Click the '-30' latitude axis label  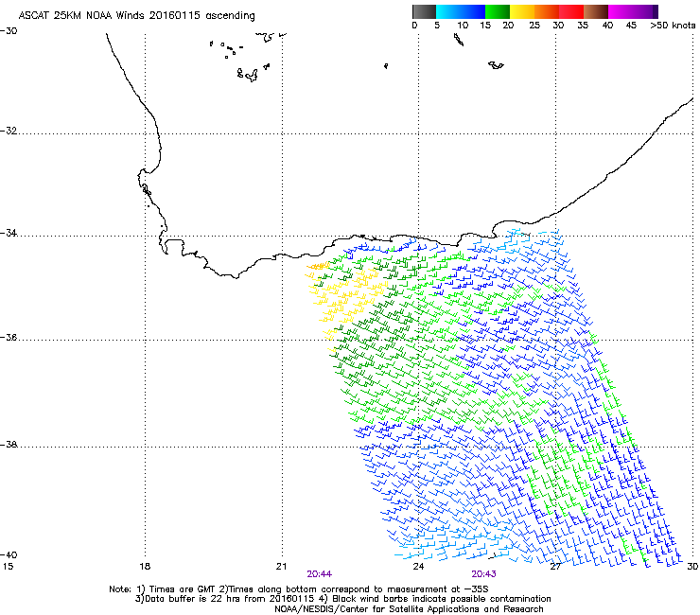(9, 31)
